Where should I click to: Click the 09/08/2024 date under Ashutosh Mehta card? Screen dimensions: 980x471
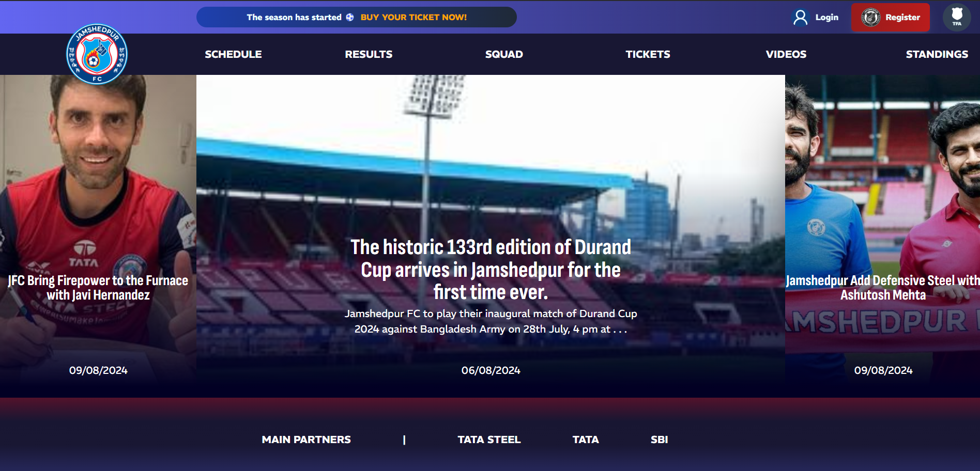883,370
